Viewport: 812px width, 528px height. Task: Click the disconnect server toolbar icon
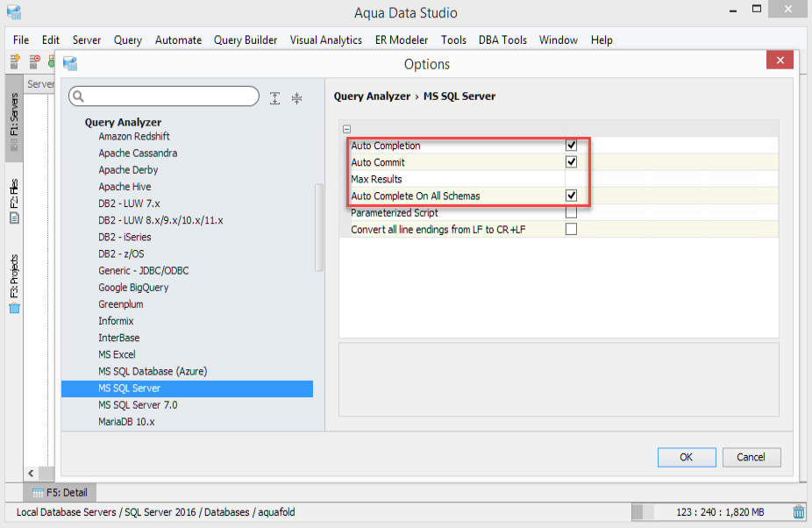tap(34, 62)
